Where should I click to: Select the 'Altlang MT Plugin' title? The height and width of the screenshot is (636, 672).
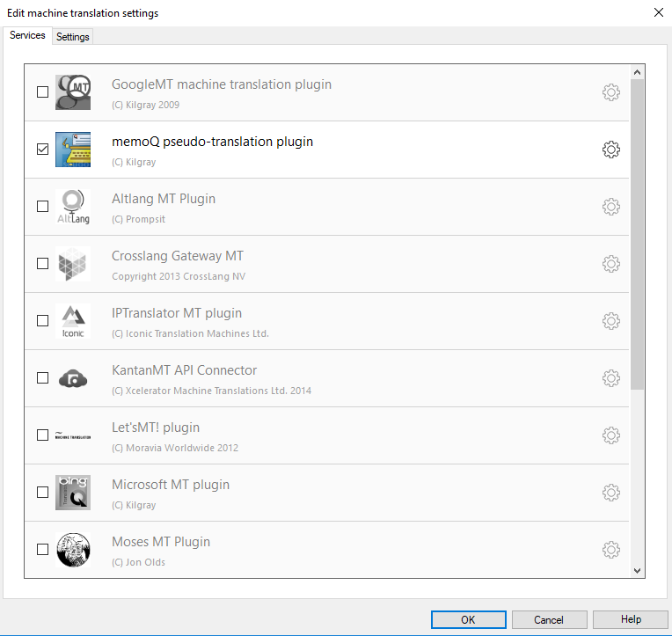pyautogui.click(x=164, y=199)
